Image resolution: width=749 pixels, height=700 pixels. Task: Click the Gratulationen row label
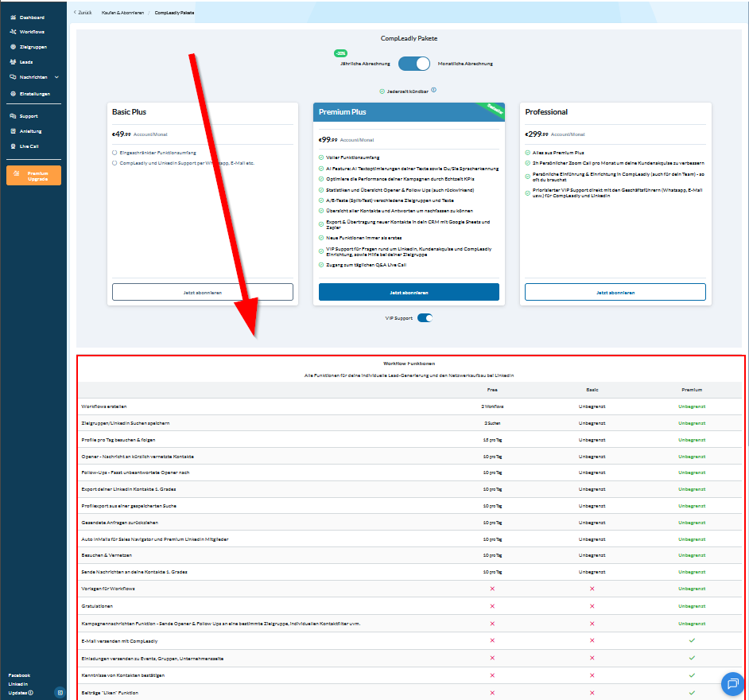tap(98, 606)
